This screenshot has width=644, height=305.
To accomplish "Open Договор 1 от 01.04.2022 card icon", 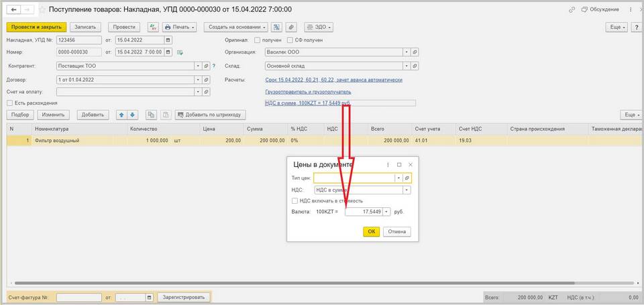I will coord(206,80).
